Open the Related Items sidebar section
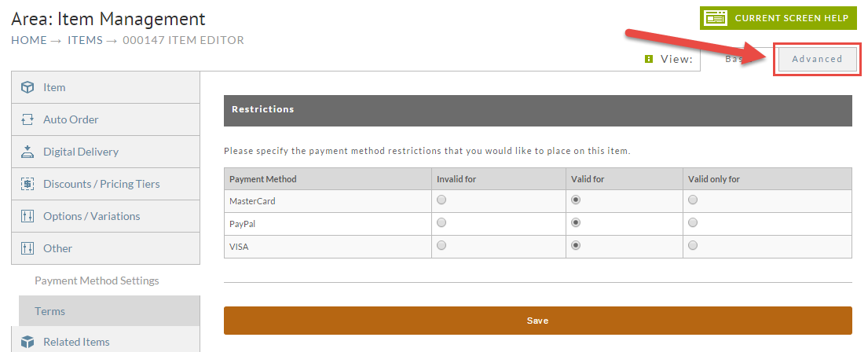Image resolution: width=868 pixels, height=352 pixels. pos(105,340)
